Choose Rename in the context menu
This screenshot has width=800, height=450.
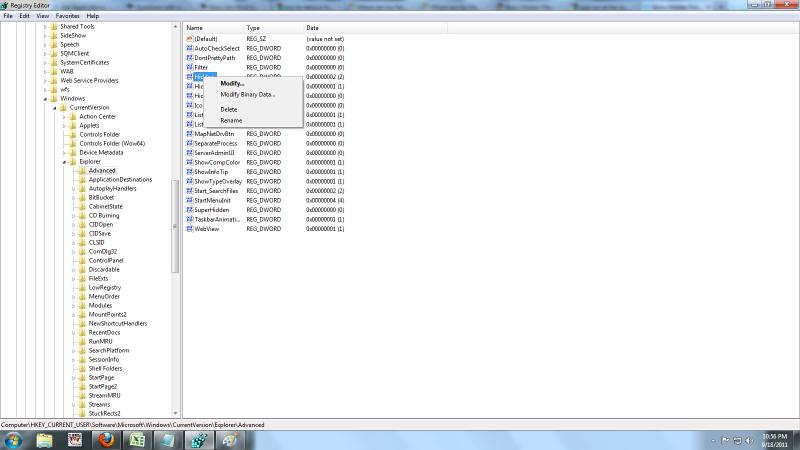(x=231, y=120)
